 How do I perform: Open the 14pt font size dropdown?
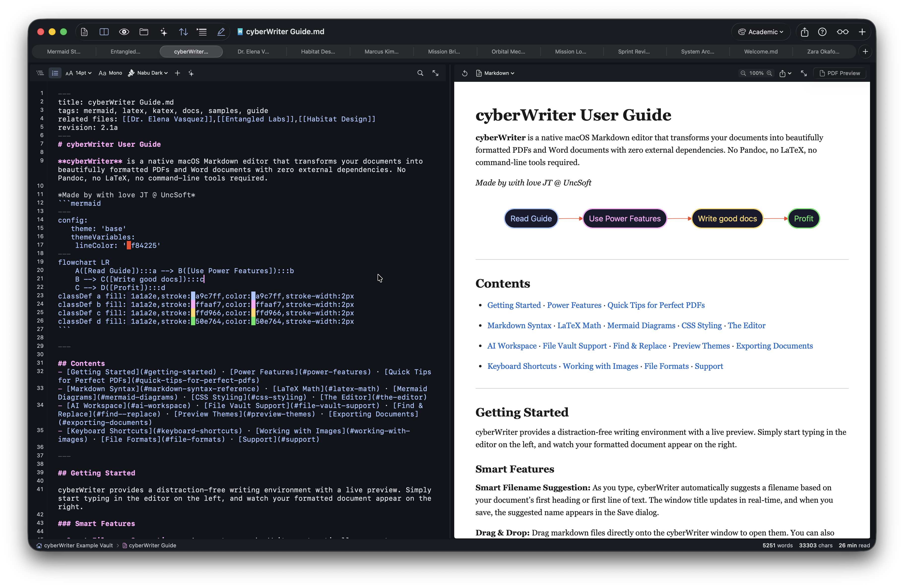coord(79,72)
